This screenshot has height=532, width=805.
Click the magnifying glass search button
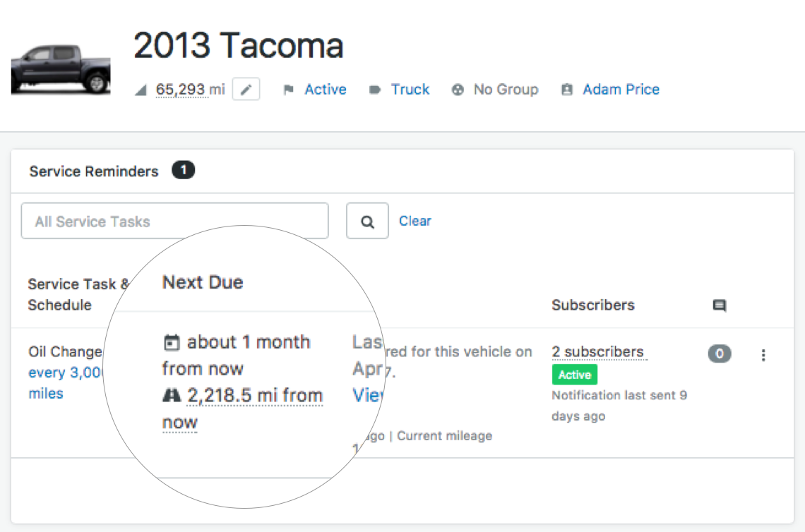click(x=367, y=221)
